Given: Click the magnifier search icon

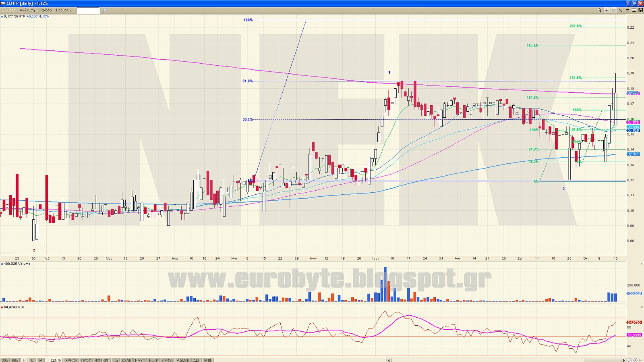Looking at the screenshot, I should (x=104, y=10).
